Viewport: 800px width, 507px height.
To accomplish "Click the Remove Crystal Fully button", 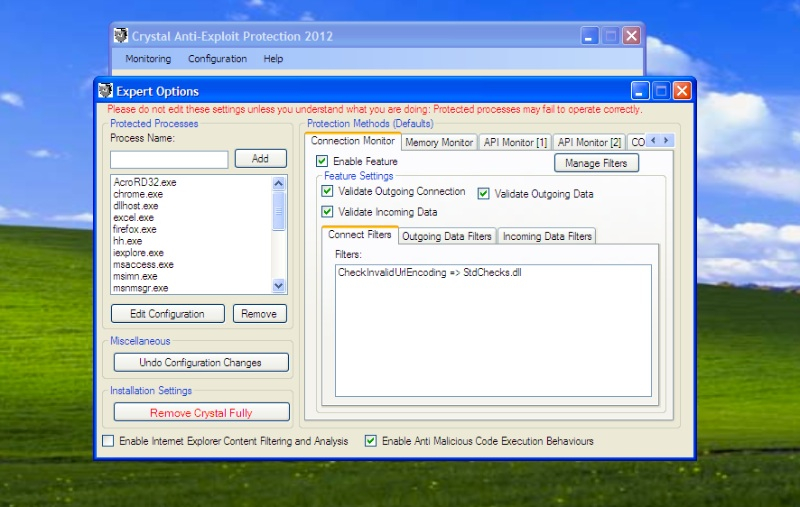I will click(x=201, y=413).
